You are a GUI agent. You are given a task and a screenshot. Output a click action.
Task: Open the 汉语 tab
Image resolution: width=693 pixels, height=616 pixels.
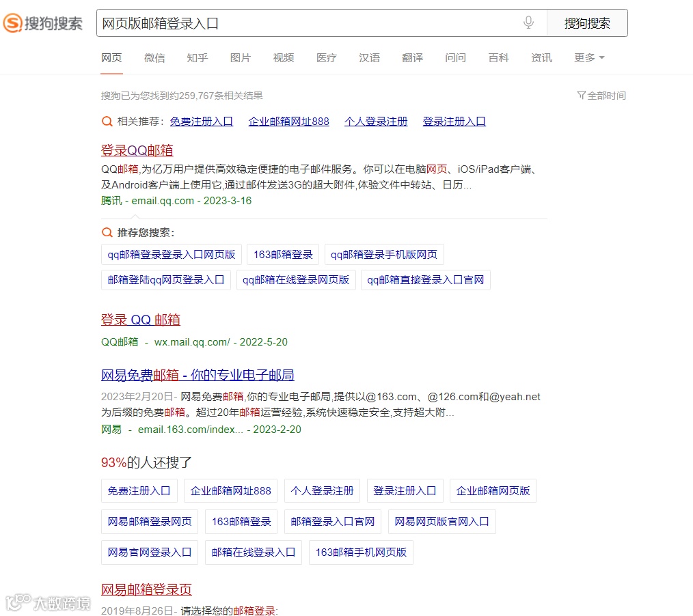[370, 58]
